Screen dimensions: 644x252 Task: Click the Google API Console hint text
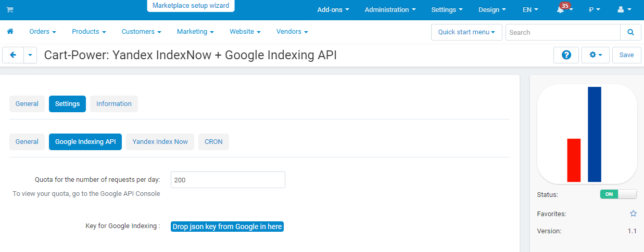tap(86, 194)
